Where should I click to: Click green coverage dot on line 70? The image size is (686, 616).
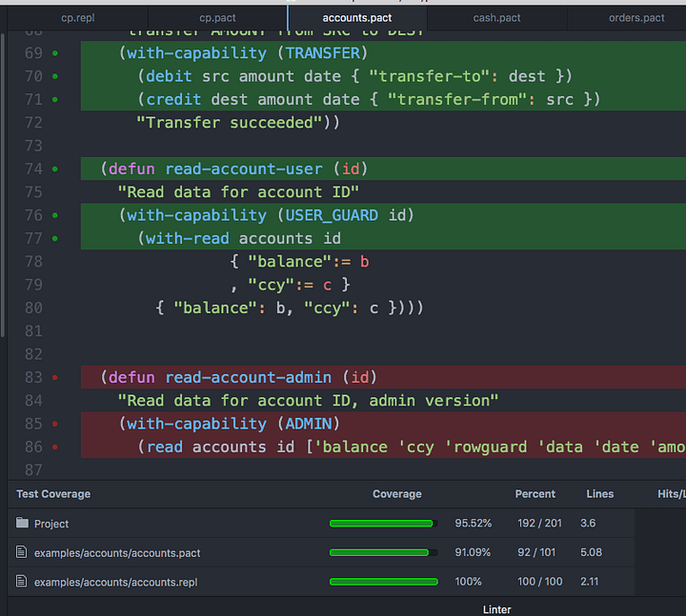pyautogui.click(x=55, y=76)
